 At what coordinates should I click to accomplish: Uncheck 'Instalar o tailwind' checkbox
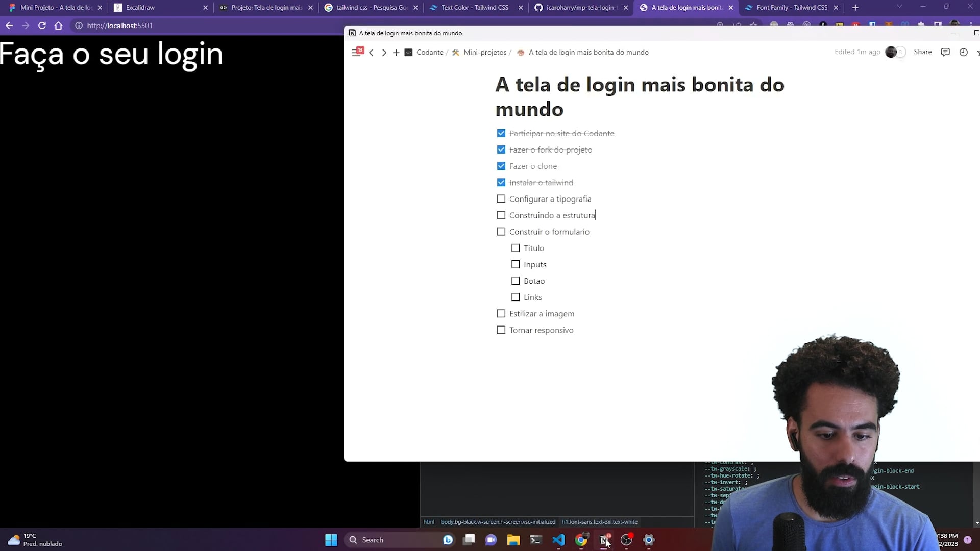501,183
